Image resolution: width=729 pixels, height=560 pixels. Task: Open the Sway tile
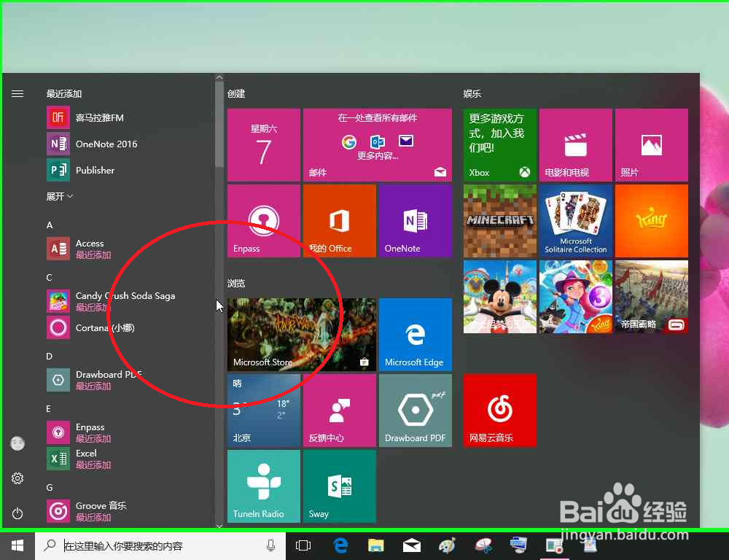340,486
